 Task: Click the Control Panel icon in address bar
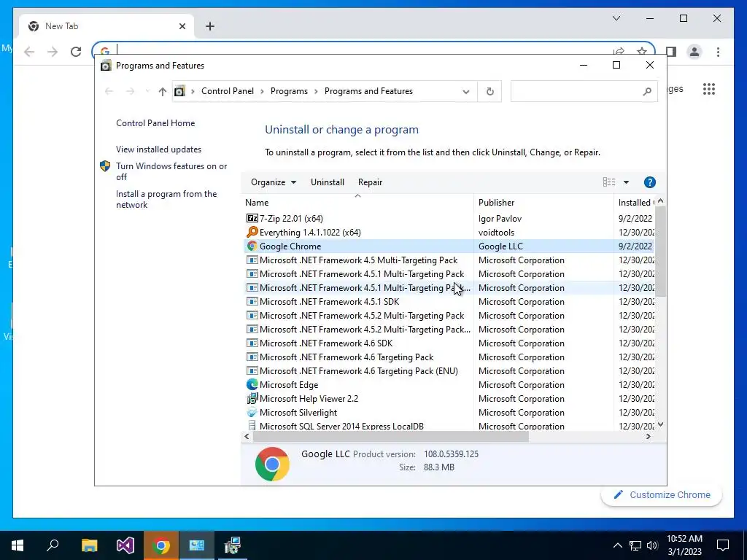pos(179,91)
